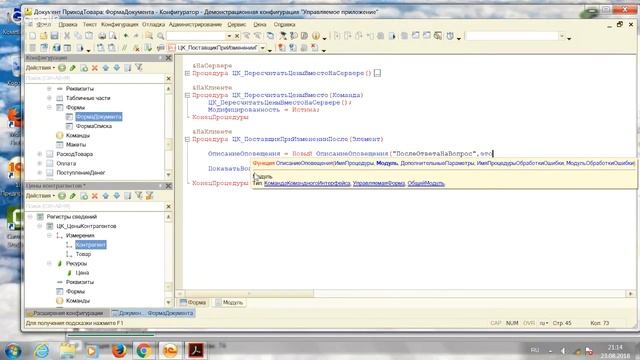640x360 pixels.
Task: Collapse the Ресурсы node
Action: [x=49, y=263]
